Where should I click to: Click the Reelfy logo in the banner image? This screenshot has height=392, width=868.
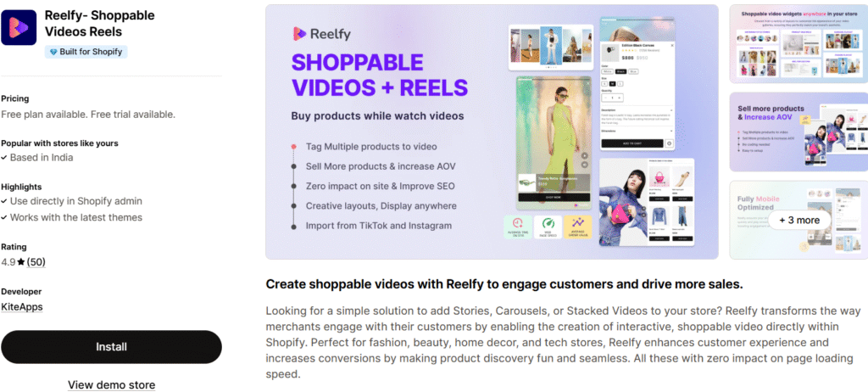pyautogui.click(x=321, y=34)
